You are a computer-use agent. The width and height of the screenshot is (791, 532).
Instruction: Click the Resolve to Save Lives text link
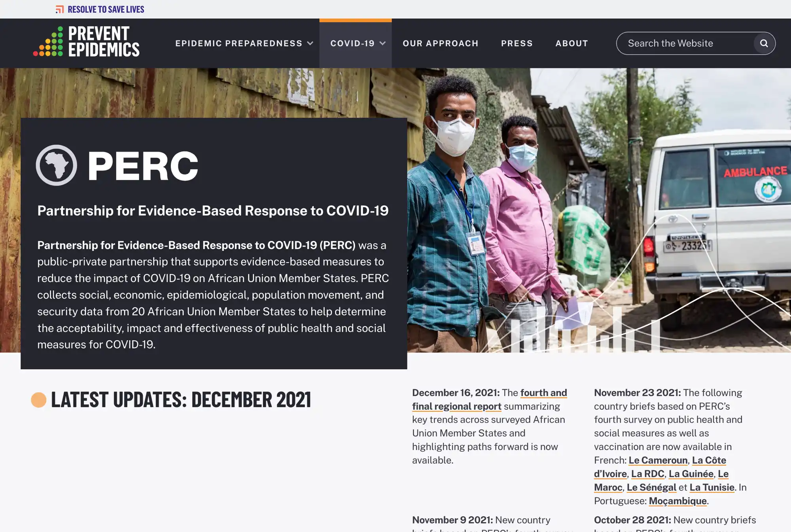tap(106, 9)
